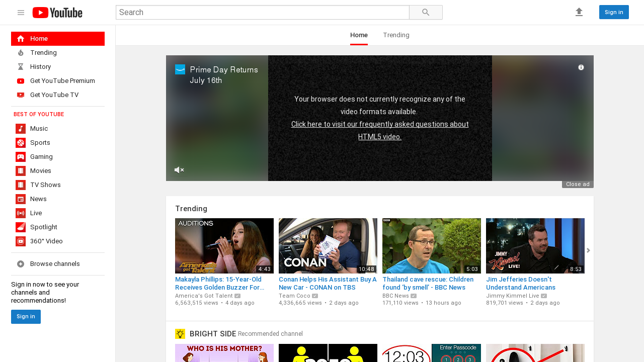Screen dimensions: 644x362
Task: Unmute the ad video
Action: pos(179,170)
